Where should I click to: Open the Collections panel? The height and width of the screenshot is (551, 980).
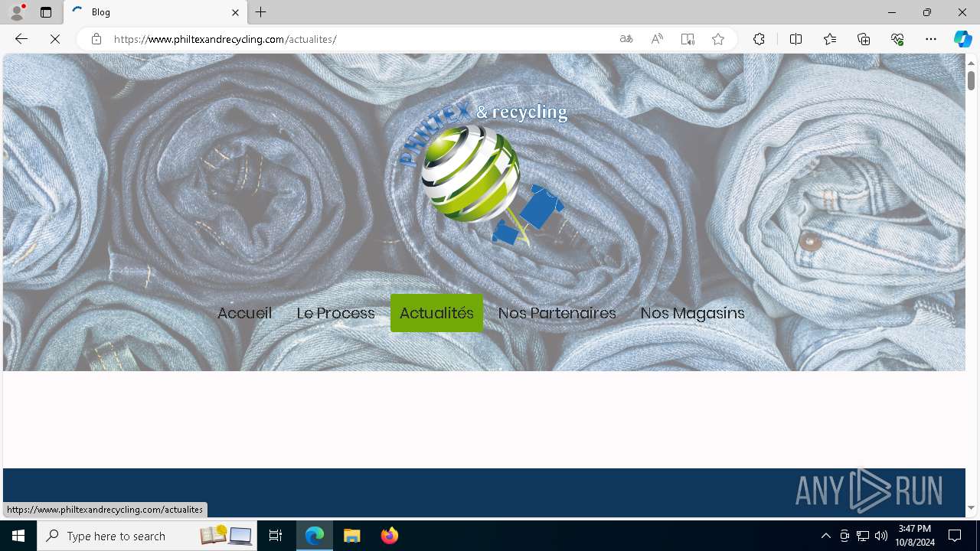[864, 39]
